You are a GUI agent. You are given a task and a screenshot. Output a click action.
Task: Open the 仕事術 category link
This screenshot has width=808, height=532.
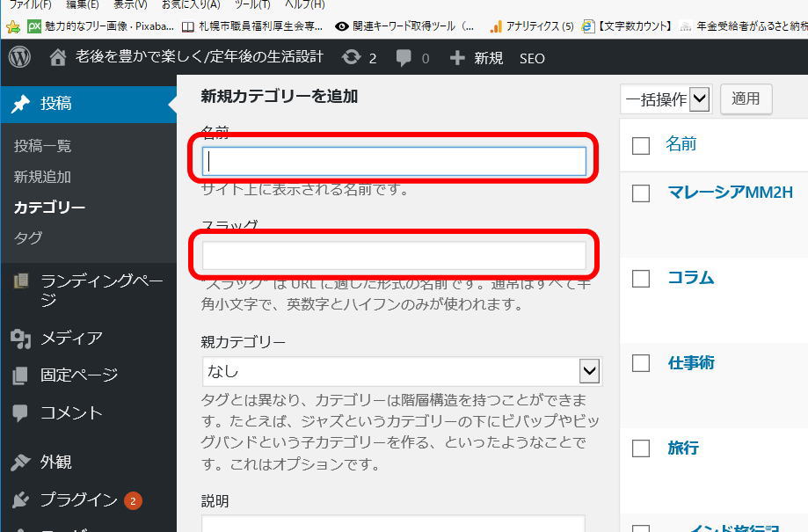click(x=690, y=363)
